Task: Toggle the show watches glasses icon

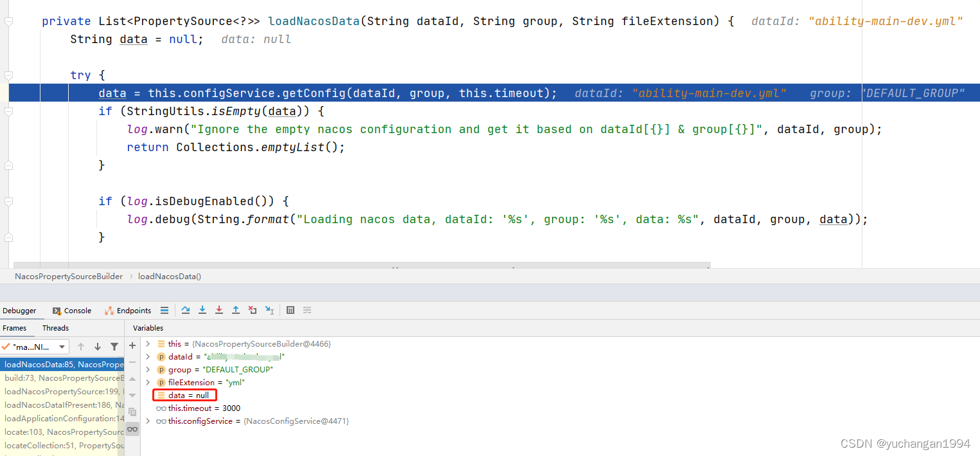Action: (132, 429)
